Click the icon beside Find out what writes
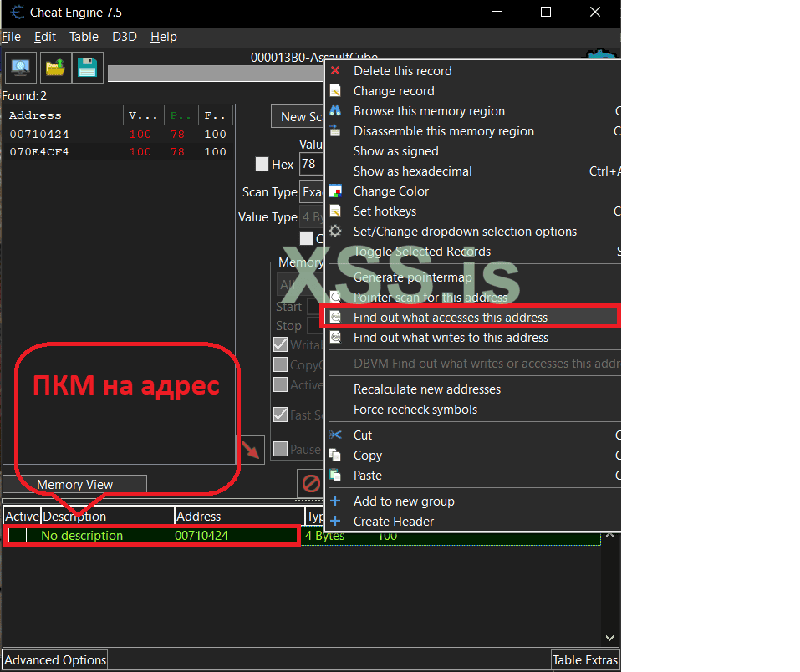 click(x=335, y=338)
